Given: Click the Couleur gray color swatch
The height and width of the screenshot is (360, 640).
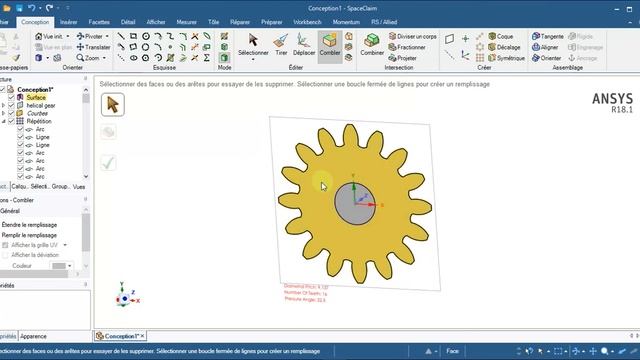Looking at the screenshot, I should (58, 266).
